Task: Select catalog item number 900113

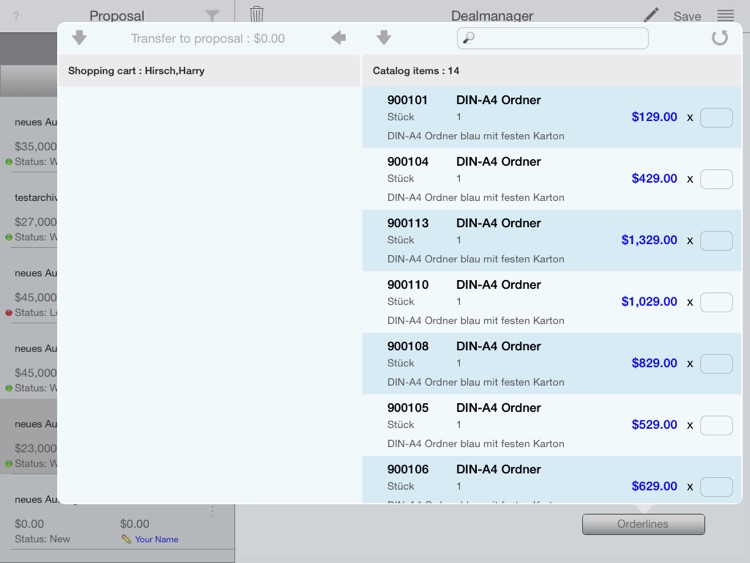Action: point(408,223)
